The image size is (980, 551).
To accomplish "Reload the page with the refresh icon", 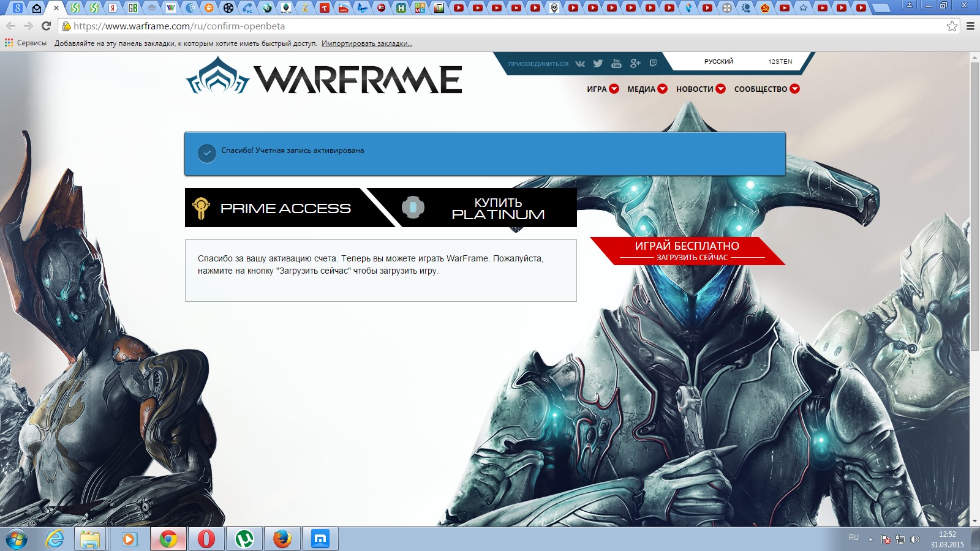I will point(46,26).
